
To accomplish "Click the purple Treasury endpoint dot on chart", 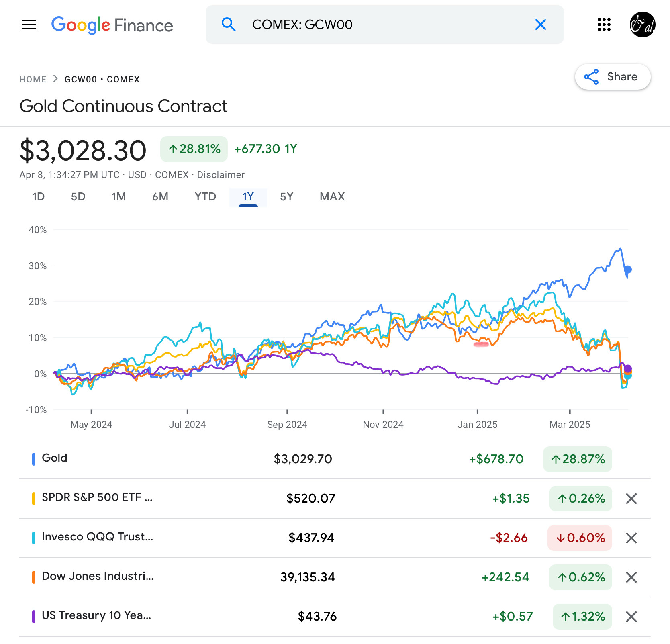I will [x=628, y=369].
